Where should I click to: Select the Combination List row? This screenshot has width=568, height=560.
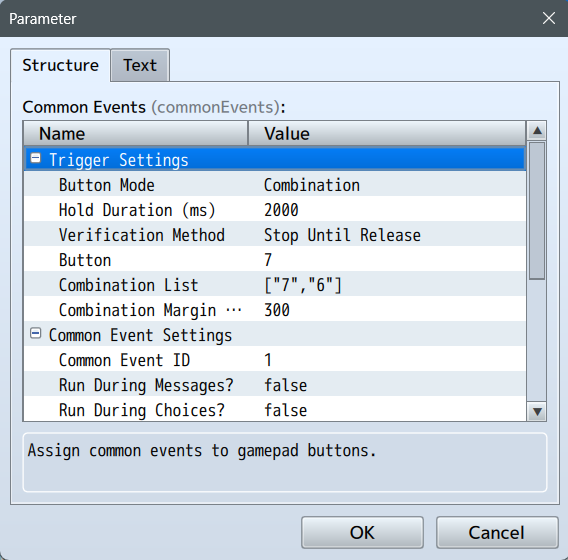pyautogui.click(x=275, y=284)
